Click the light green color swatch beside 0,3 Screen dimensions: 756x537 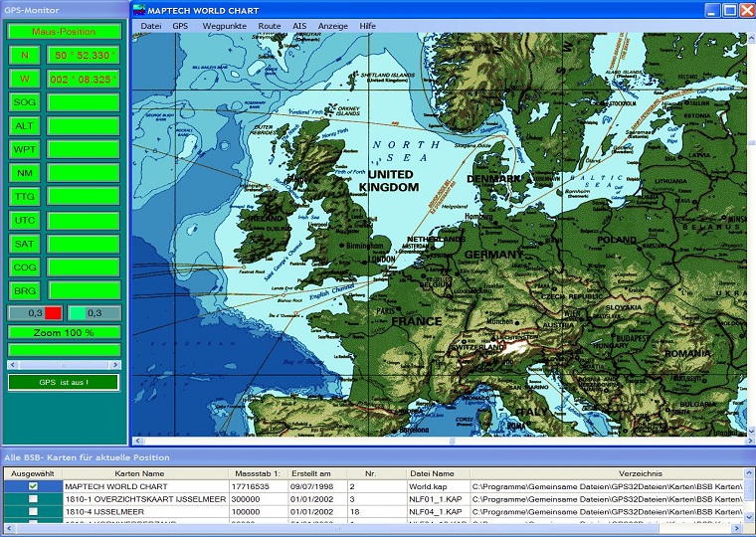[78, 313]
